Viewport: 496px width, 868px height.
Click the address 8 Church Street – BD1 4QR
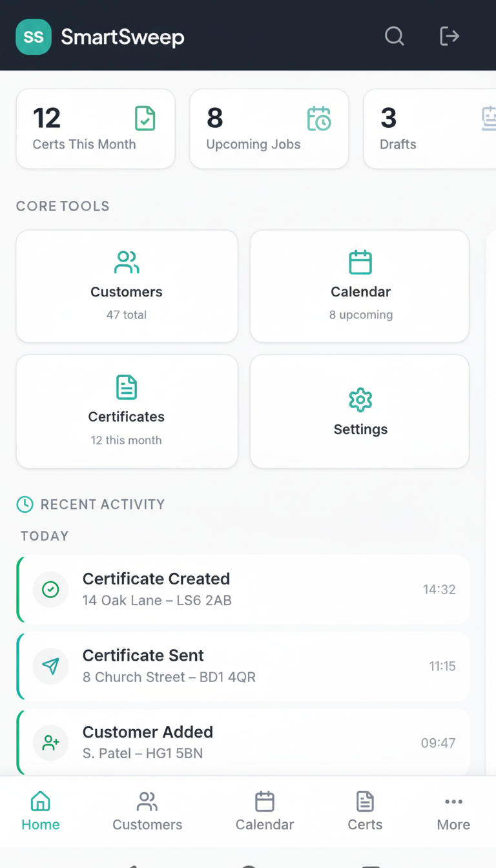click(x=169, y=677)
